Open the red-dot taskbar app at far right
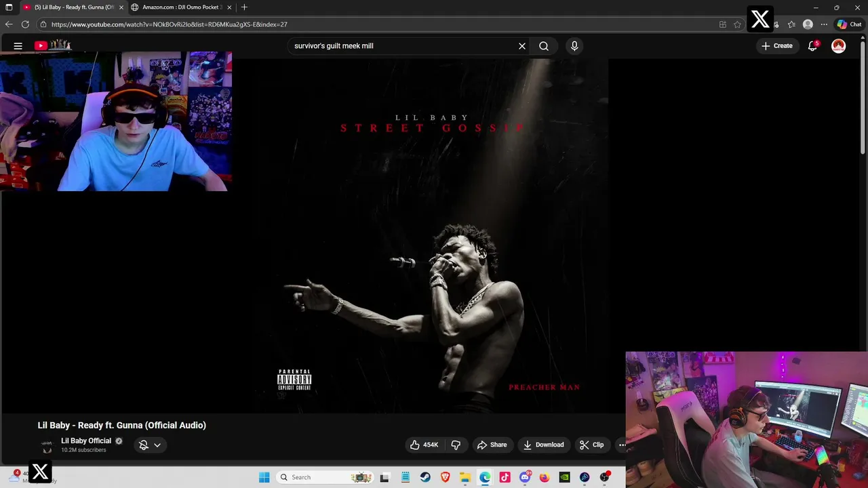 pyautogui.click(x=604, y=477)
